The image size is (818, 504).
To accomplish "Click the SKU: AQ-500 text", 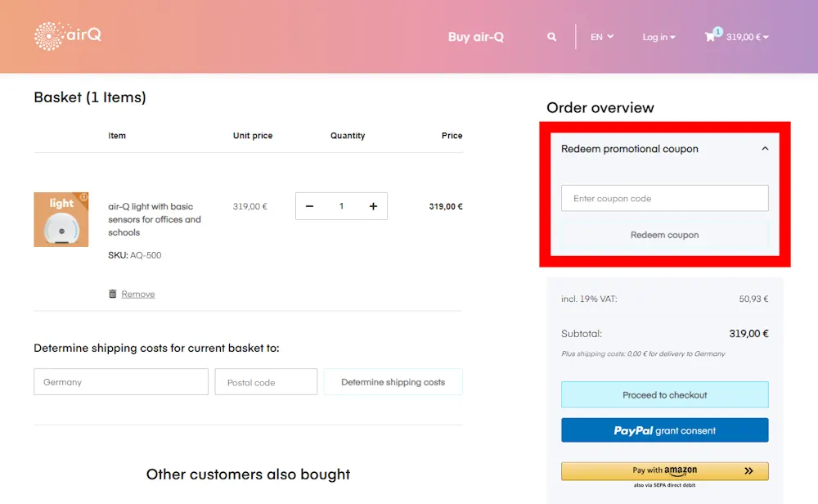I will pos(135,255).
